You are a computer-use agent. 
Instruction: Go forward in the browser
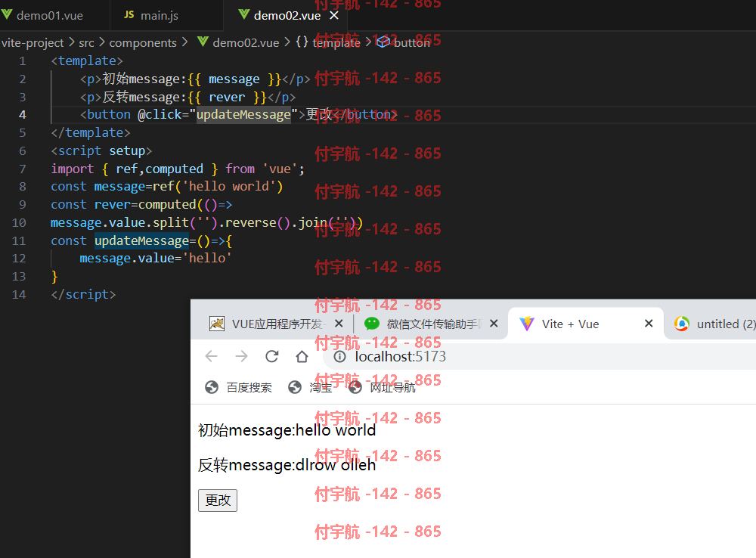pos(242,356)
